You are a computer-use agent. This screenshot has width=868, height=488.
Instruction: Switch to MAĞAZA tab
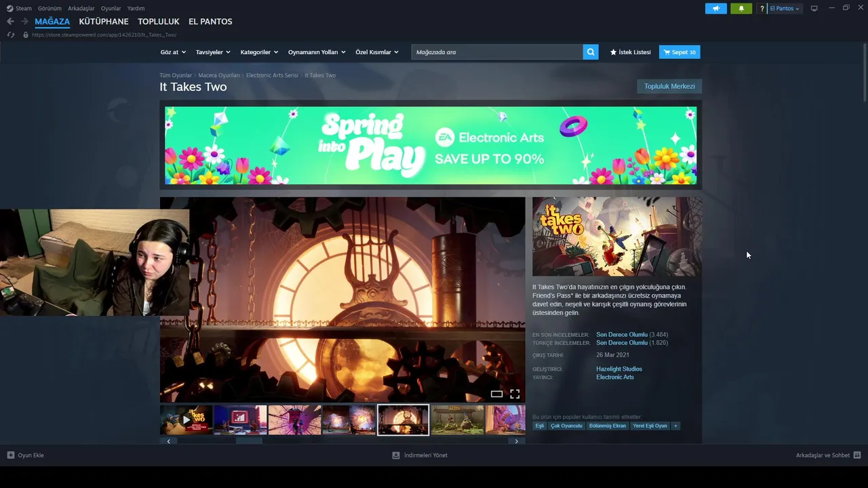52,22
